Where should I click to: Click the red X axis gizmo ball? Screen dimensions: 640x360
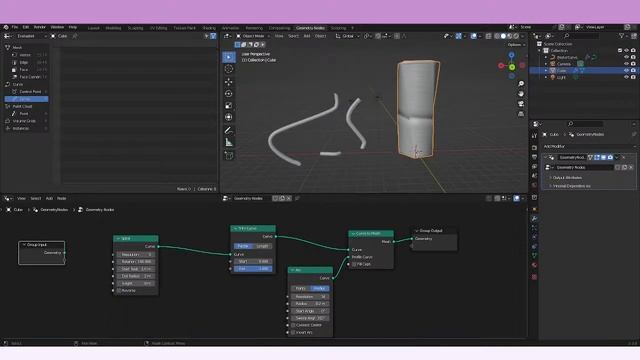click(x=501, y=65)
